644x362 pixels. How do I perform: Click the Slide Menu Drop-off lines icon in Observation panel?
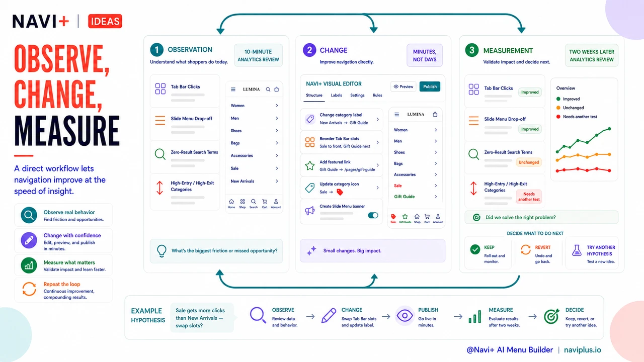click(160, 121)
